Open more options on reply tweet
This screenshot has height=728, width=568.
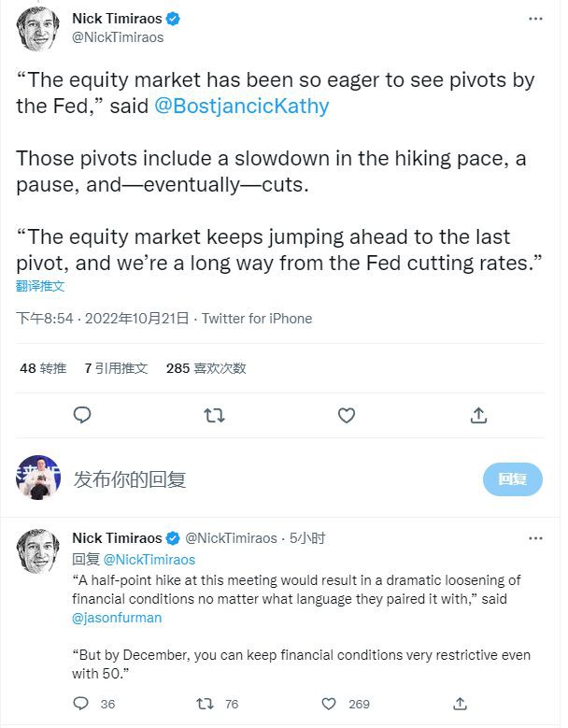(x=534, y=538)
